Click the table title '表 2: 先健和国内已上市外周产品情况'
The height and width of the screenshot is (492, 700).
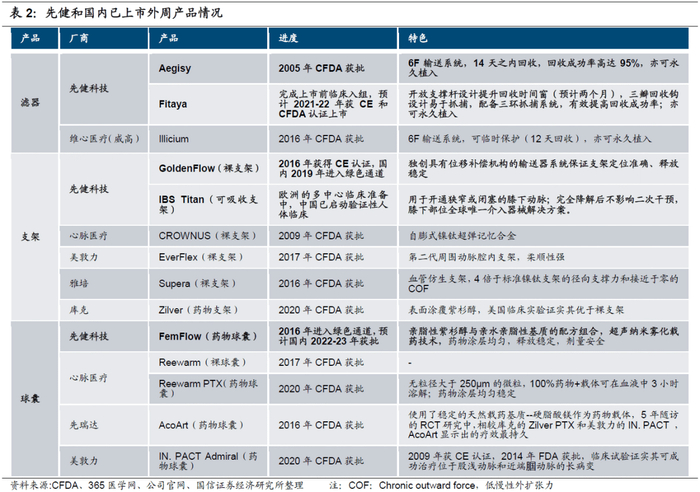(x=116, y=13)
